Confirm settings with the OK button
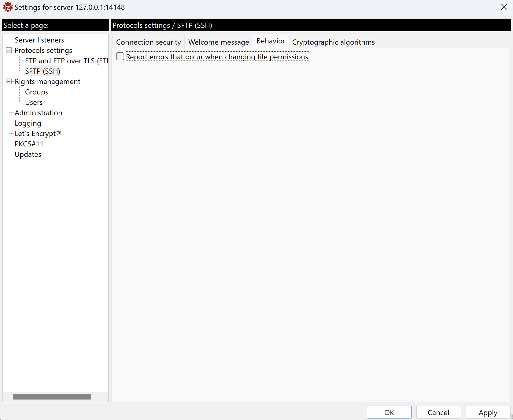Viewport: 513px width, 420px height. click(x=389, y=412)
